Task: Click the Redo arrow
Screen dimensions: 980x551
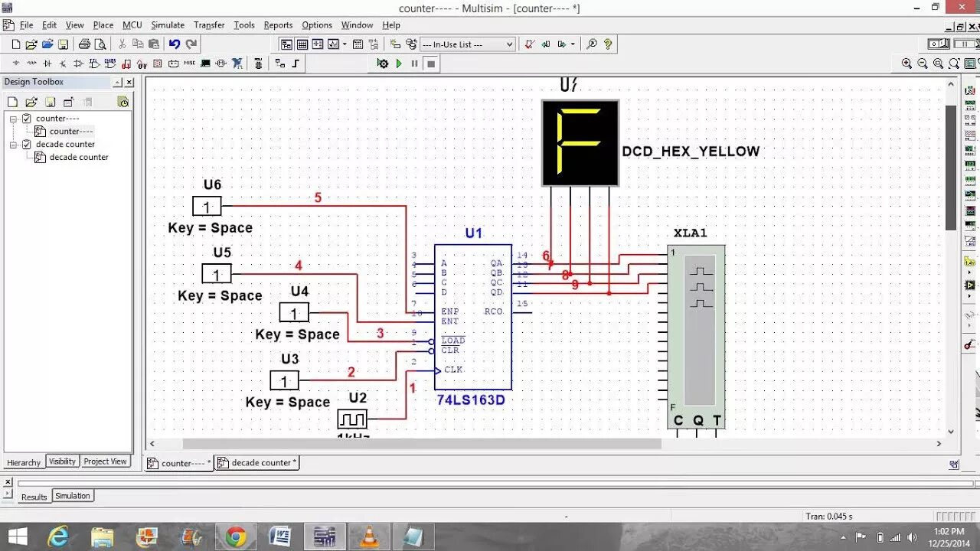Action: coord(191,44)
